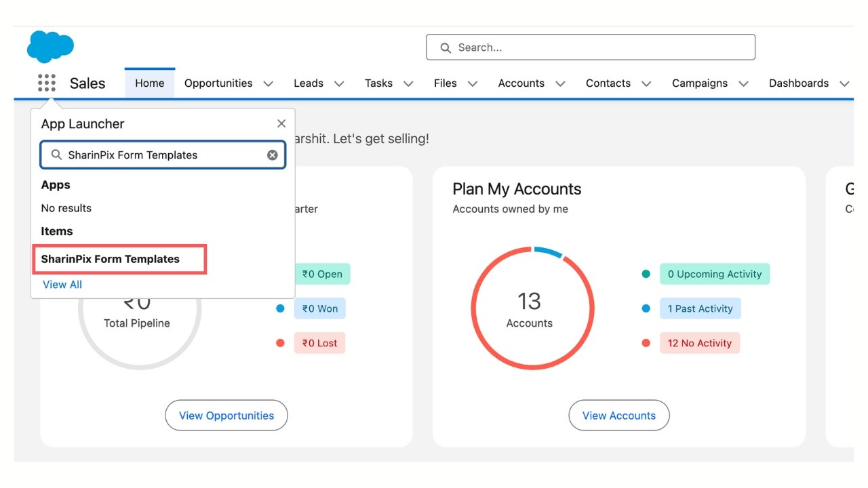Click the View Opportunities button
This screenshot has width=868, height=488.
[x=226, y=415]
